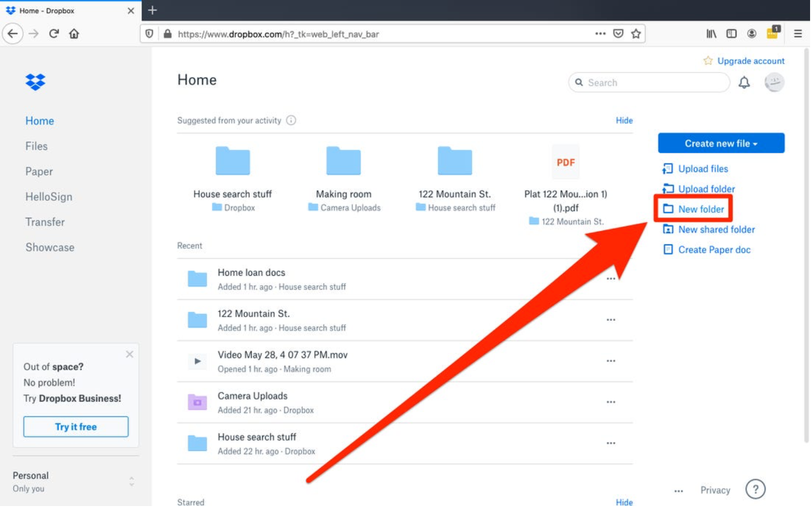The width and height of the screenshot is (812, 508).
Task: Open a new browser tab with plus
Action: pos(152,10)
